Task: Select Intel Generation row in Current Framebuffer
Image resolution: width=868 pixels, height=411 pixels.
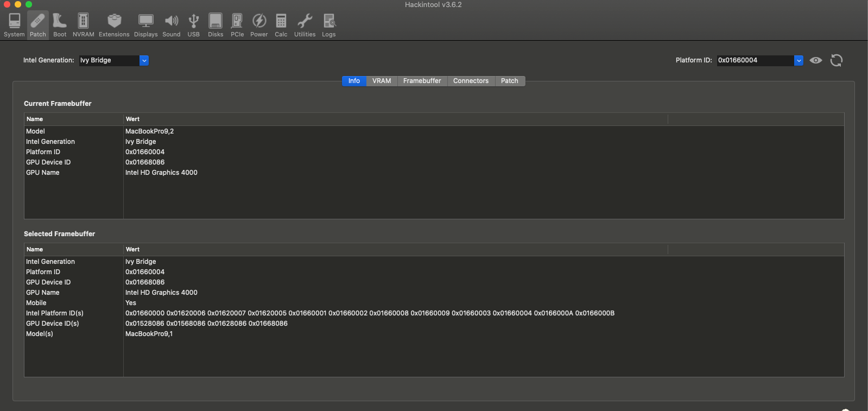Action: pos(434,142)
